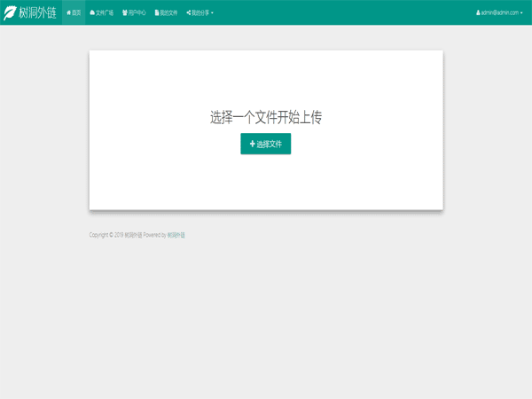Expand the 我的分享 dropdown caret
The width and height of the screenshot is (532, 399).
212,13
